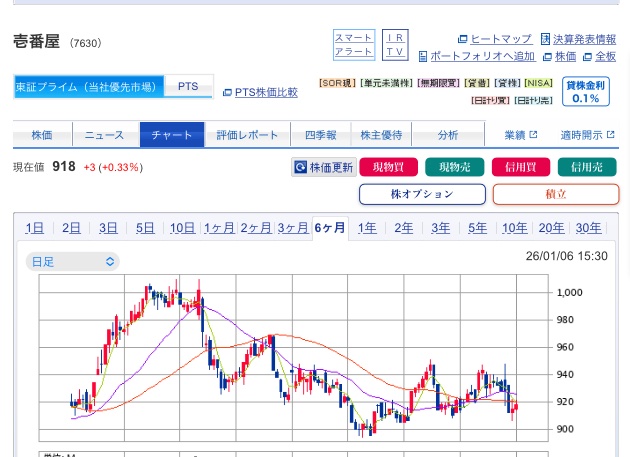Click the SOR現 tag
The height and width of the screenshot is (457, 630).
point(338,83)
